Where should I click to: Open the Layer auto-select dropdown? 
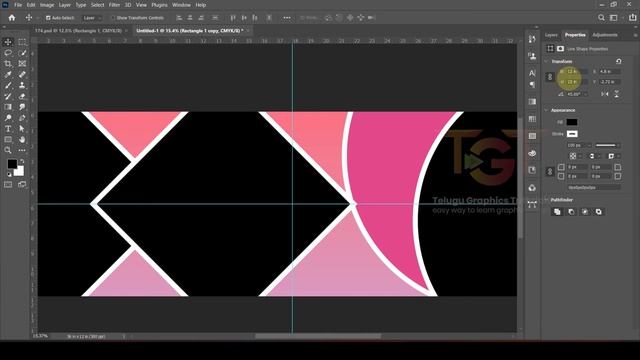click(92, 18)
